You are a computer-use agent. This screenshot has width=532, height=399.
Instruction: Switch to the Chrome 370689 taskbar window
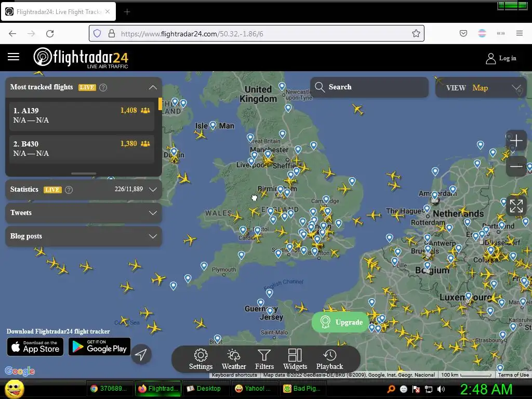pyautogui.click(x=109, y=389)
